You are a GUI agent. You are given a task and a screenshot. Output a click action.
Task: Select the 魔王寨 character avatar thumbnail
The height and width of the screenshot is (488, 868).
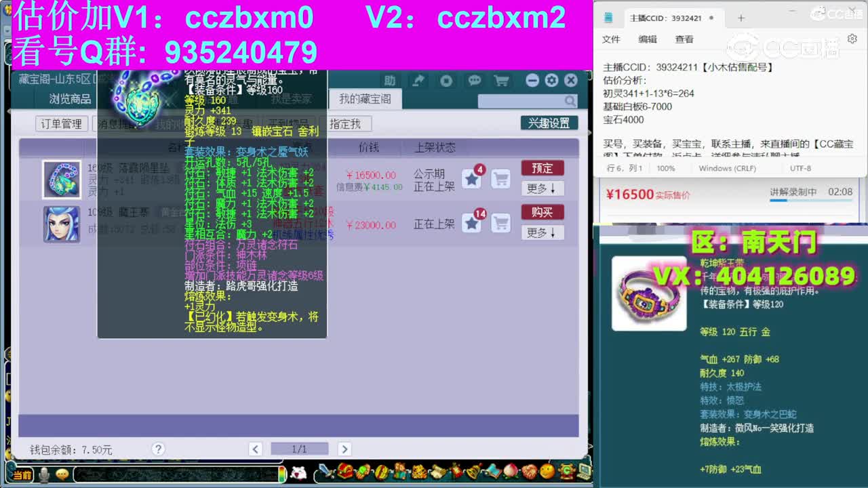click(x=62, y=224)
